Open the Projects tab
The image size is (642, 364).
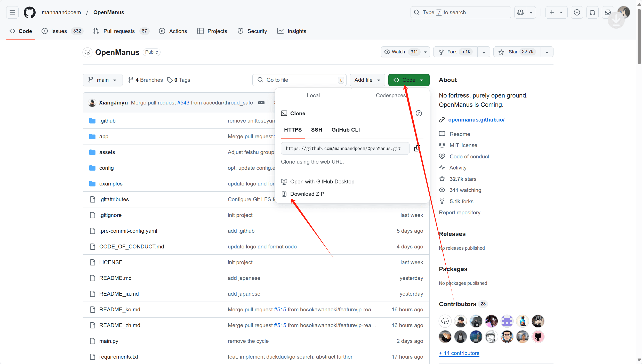[x=212, y=31]
